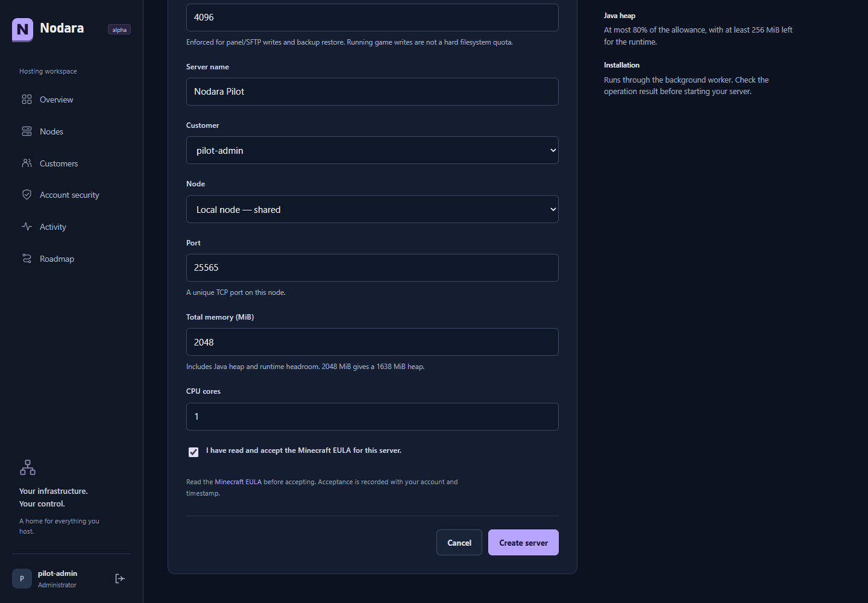This screenshot has height=603, width=868.
Task: Click the network infrastructure icon in sidebar
Action: point(28,467)
